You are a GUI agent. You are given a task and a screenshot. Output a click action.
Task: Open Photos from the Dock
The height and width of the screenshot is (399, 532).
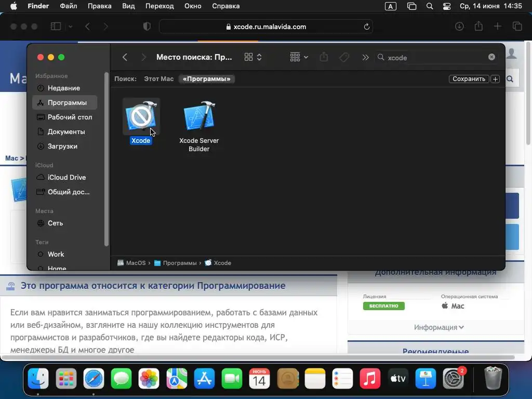[x=149, y=378]
